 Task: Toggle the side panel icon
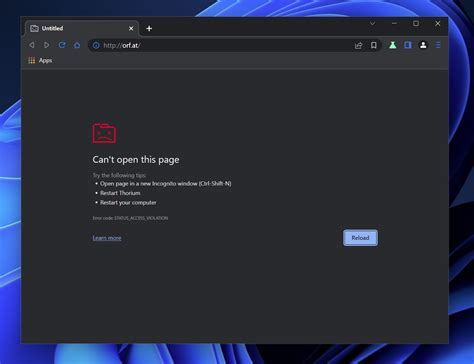click(x=408, y=45)
